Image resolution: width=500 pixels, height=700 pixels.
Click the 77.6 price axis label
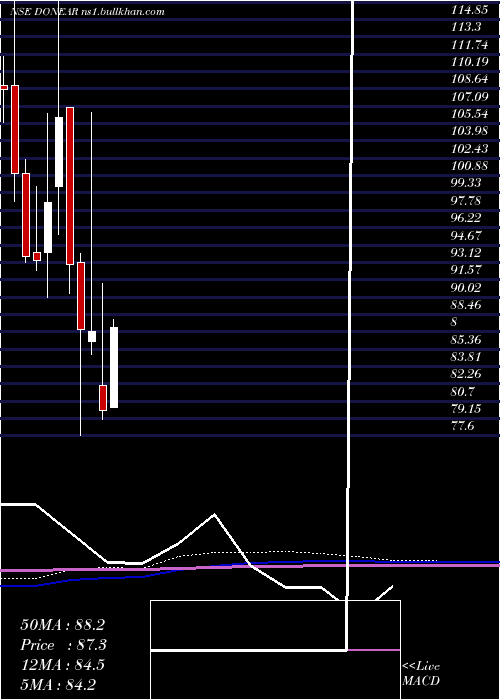point(462,426)
